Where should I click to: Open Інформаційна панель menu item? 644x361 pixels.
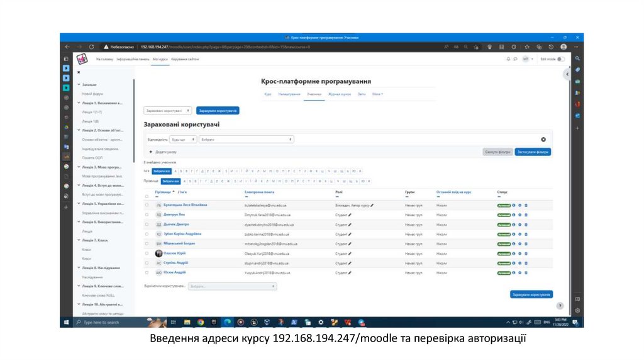(133, 59)
